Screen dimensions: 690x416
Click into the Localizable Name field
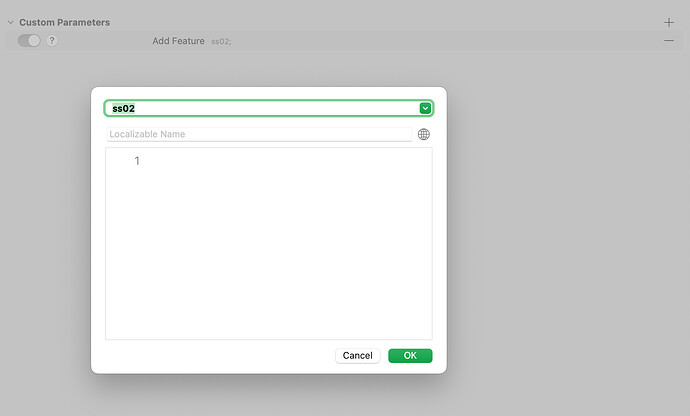[259, 134]
